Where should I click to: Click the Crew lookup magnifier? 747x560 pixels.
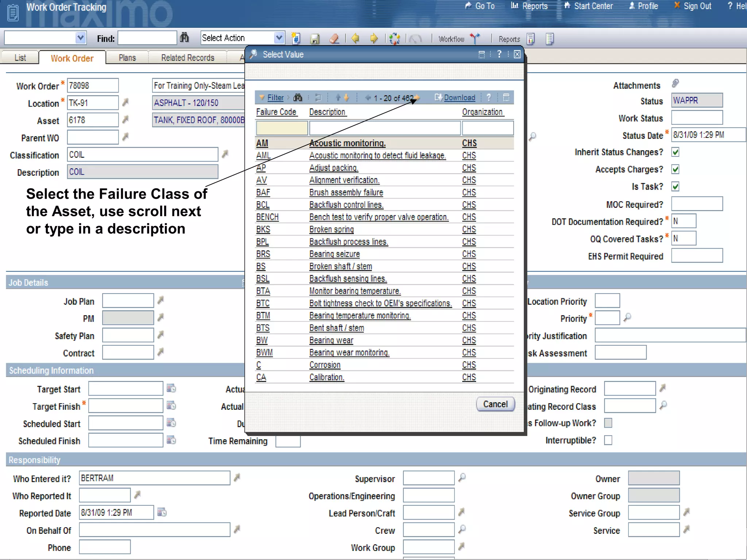coord(462,529)
